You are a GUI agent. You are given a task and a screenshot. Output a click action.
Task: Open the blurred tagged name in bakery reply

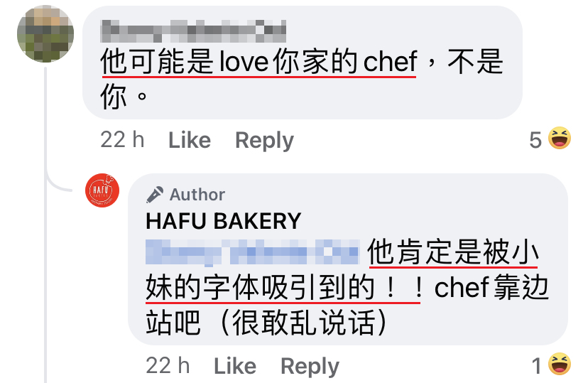tap(252, 252)
